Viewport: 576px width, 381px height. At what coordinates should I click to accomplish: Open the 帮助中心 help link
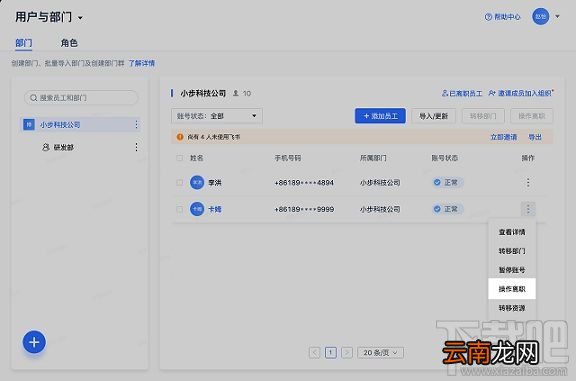click(x=503, y=17)
